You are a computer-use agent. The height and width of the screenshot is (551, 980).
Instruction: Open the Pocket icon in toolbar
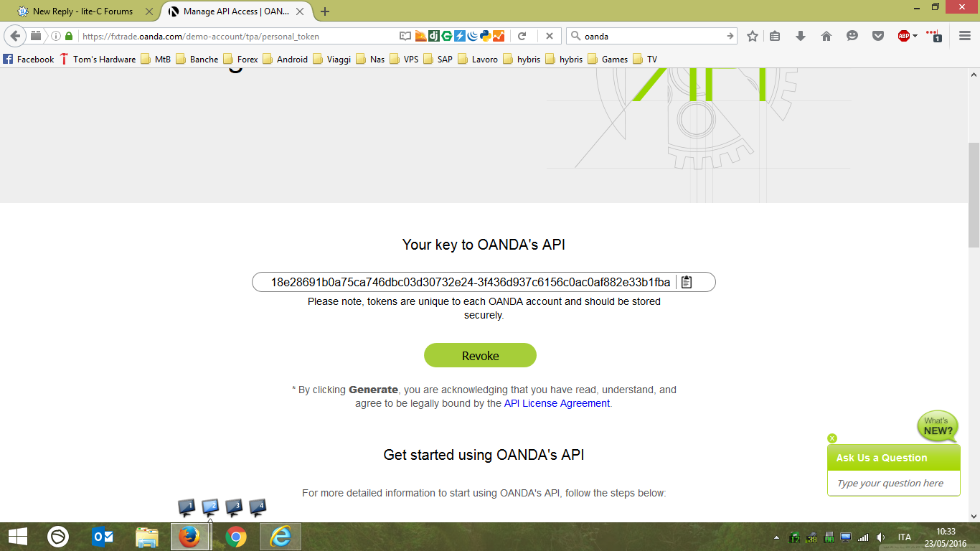click(878, 36)
